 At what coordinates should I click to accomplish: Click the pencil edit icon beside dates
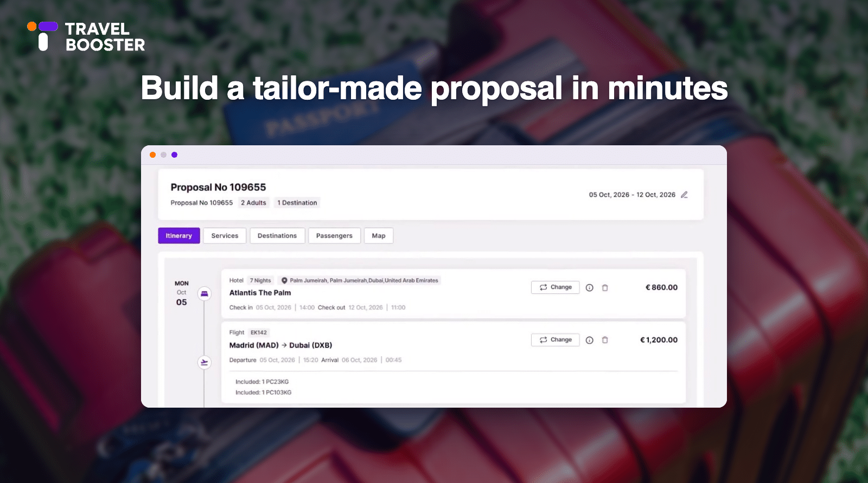(x=684, y=195)
